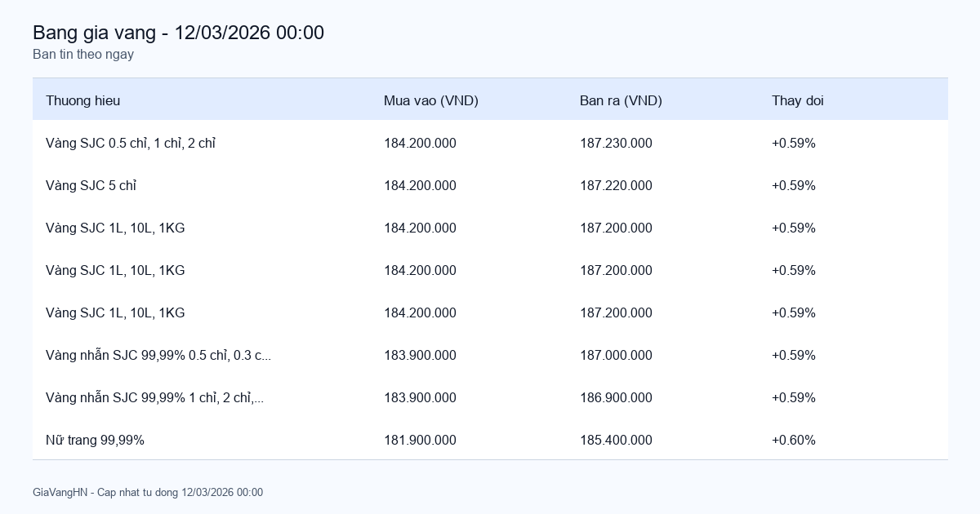Click the Thay doi column header
The height and width of the screenshot is (514, 980).
797,100
